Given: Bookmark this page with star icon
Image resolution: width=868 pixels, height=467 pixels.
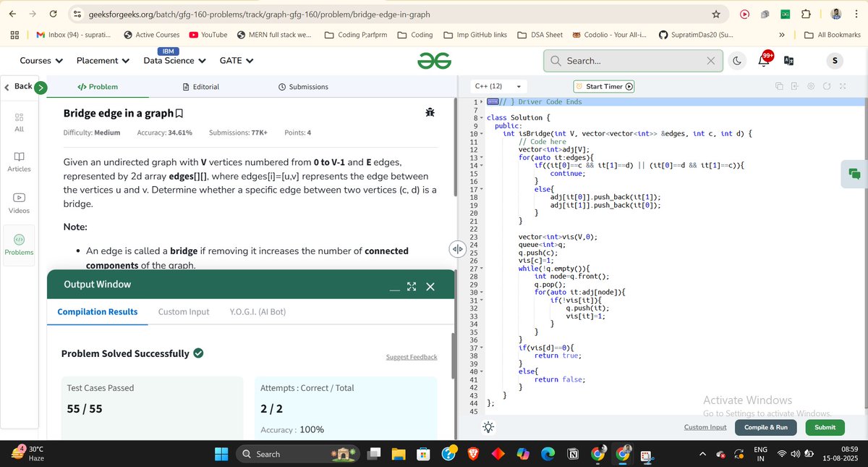Looking at the screenshot, I should pos(716,14).
